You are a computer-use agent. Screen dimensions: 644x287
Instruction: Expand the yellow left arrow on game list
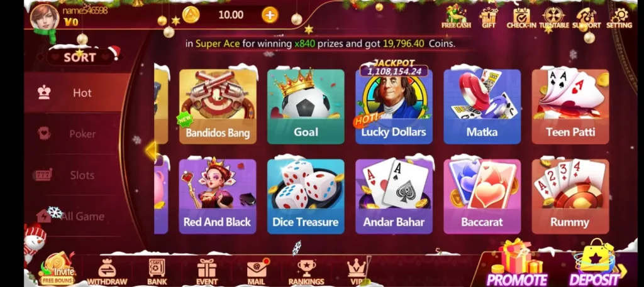click(x=151, y=151)
